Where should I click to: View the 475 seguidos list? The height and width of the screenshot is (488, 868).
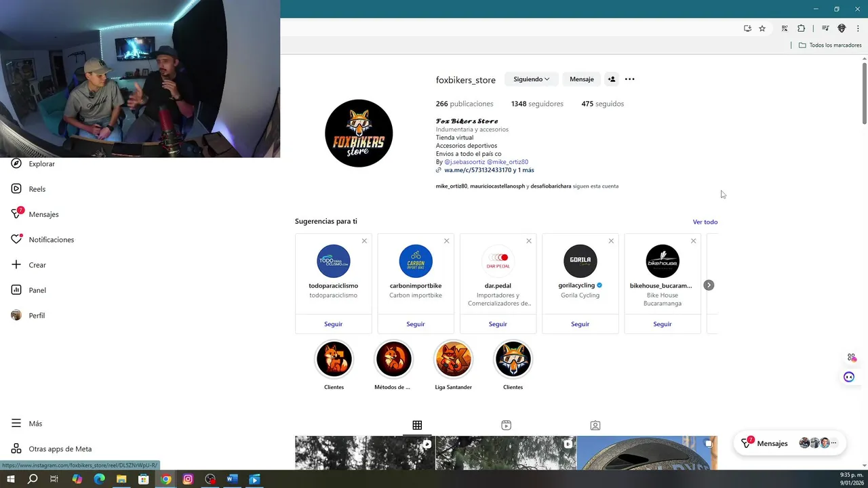pyautogui.click(x=602, y=104)
